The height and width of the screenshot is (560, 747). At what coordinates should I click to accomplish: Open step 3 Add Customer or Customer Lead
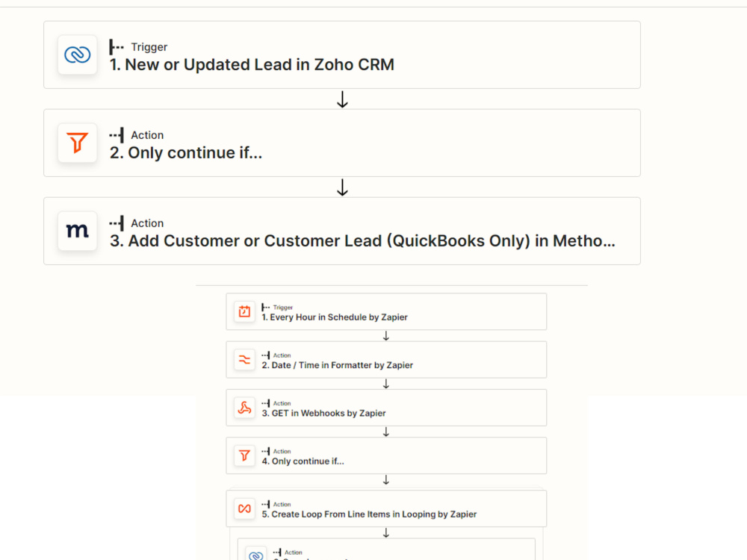pyautogui.click(x=342, y=231)
